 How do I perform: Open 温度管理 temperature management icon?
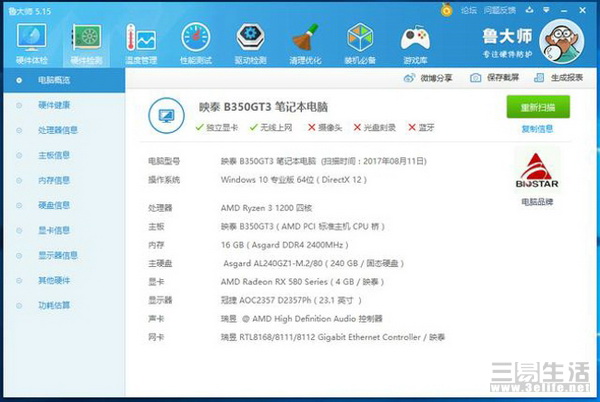pos(141,43)
